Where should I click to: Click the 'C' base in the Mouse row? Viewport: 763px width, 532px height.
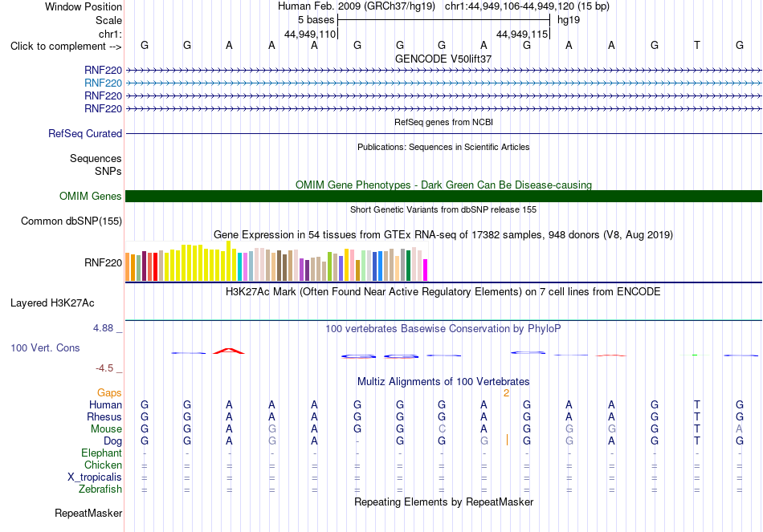(x=442, y=429)
